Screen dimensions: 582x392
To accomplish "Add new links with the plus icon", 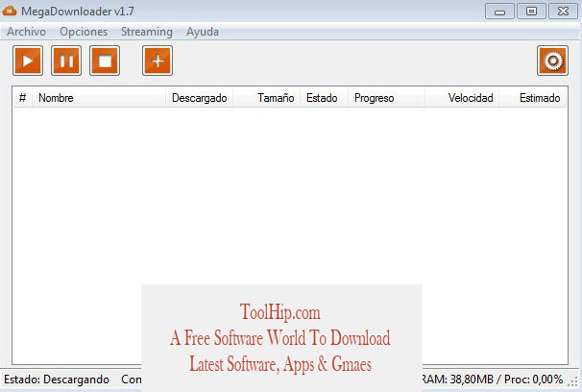I will (x=158, y=61).
